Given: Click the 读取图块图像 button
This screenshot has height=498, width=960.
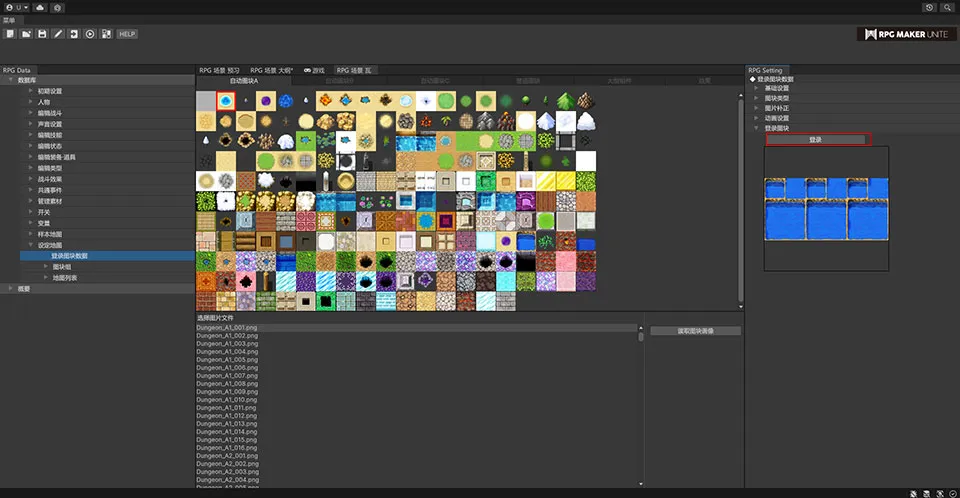Looking at the screenshot, I should 695,330.
